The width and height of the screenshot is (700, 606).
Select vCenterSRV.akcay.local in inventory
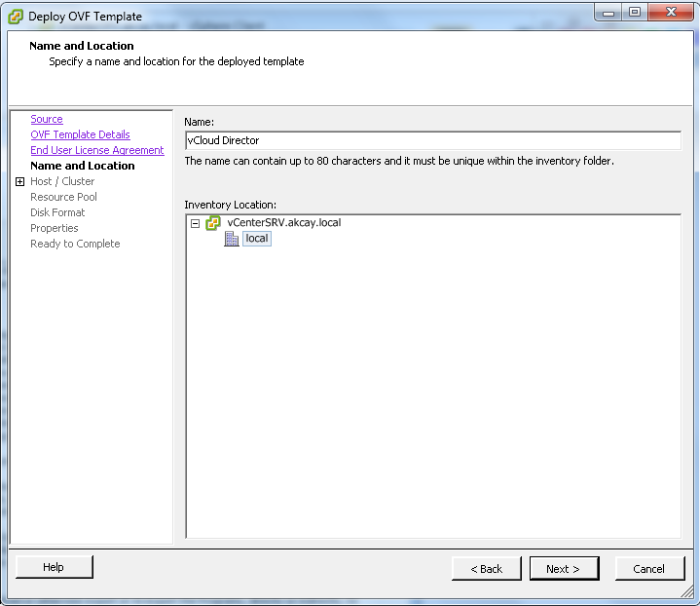pos(284,222)
